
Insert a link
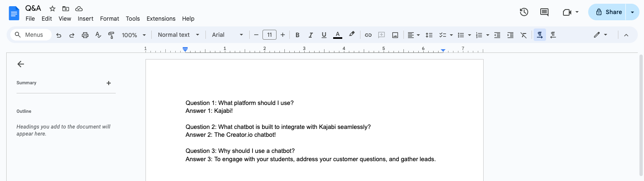368,35
